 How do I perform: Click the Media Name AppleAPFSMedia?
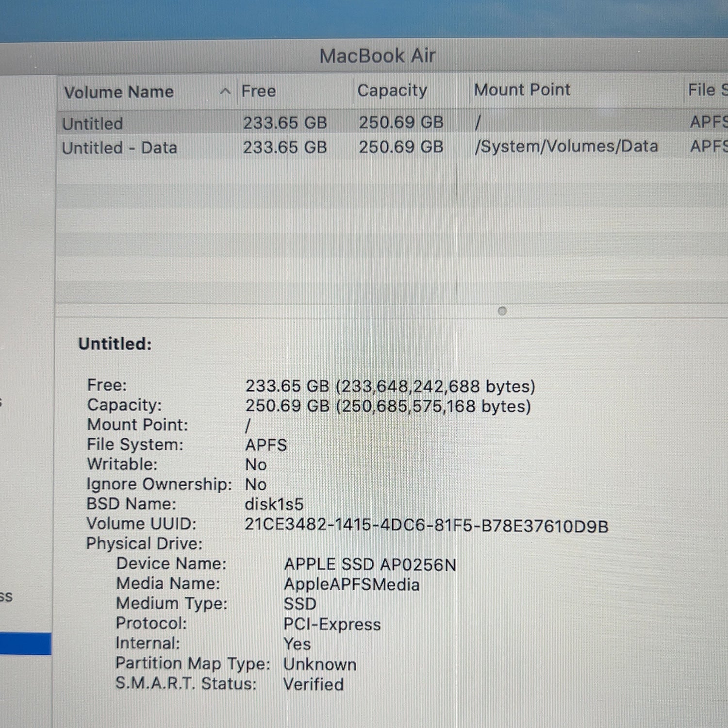pos(352,584)
